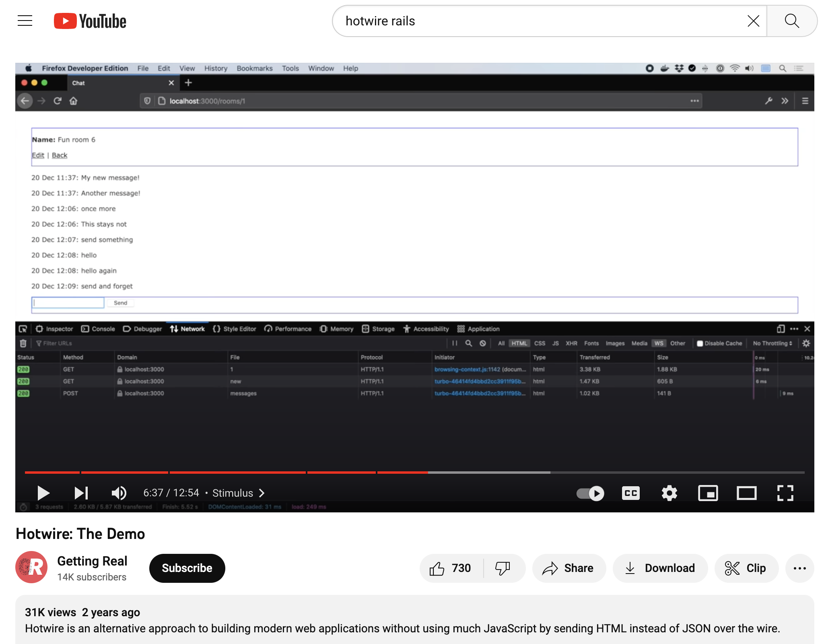Screen dimensions: 824x644
Task: Click the Wi-Fi status icon in the video
Action: point(735,68)
